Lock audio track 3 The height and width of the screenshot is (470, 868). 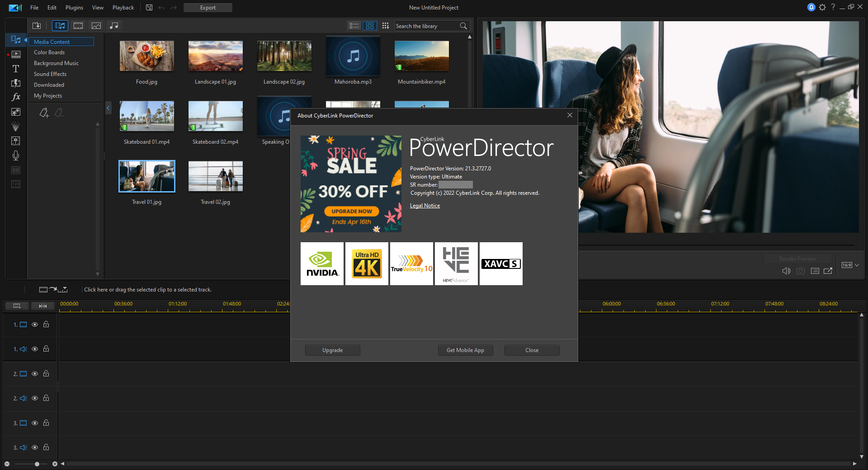(46, 447)
